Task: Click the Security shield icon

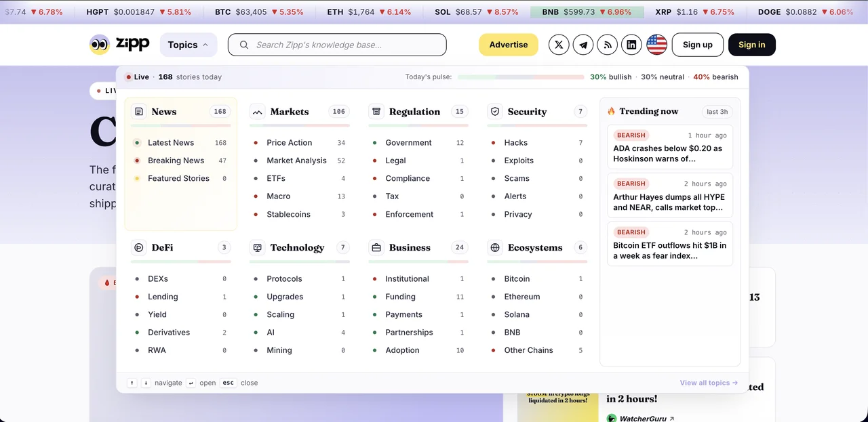Action: point(495,112)
